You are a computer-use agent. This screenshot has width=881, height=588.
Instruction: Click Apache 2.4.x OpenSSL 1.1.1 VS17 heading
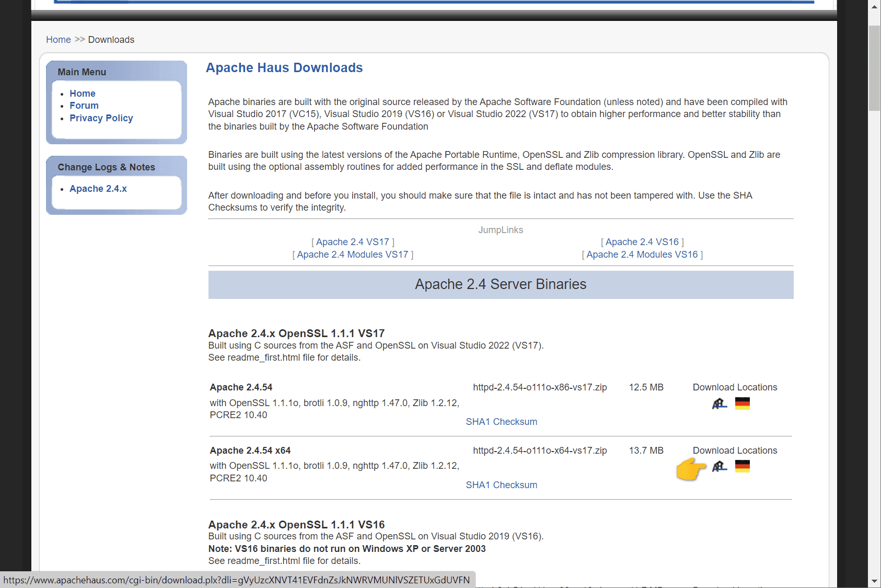296,333
